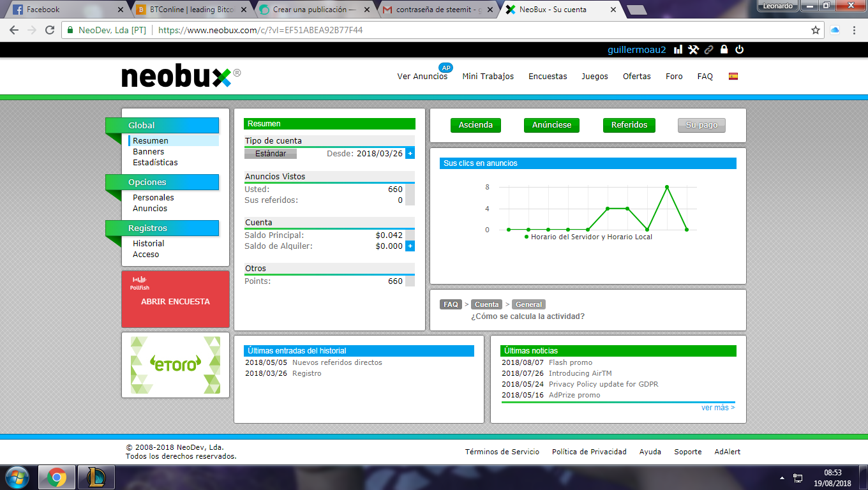868x490 pixels.
Task: Visit the Foro
Action: (x=674, y=77)
